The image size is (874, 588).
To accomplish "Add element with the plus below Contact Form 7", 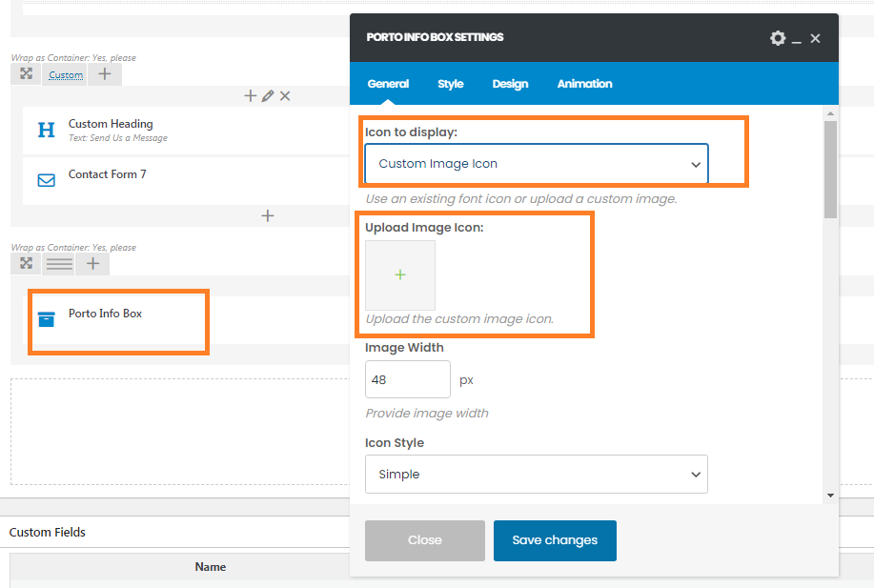I will coord(268,215).
